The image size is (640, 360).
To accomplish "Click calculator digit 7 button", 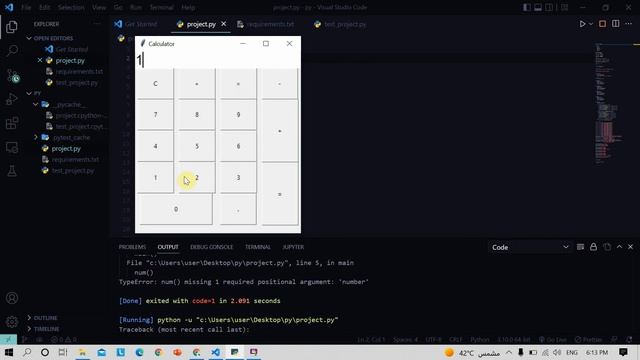I will click(x=155, y=115).
